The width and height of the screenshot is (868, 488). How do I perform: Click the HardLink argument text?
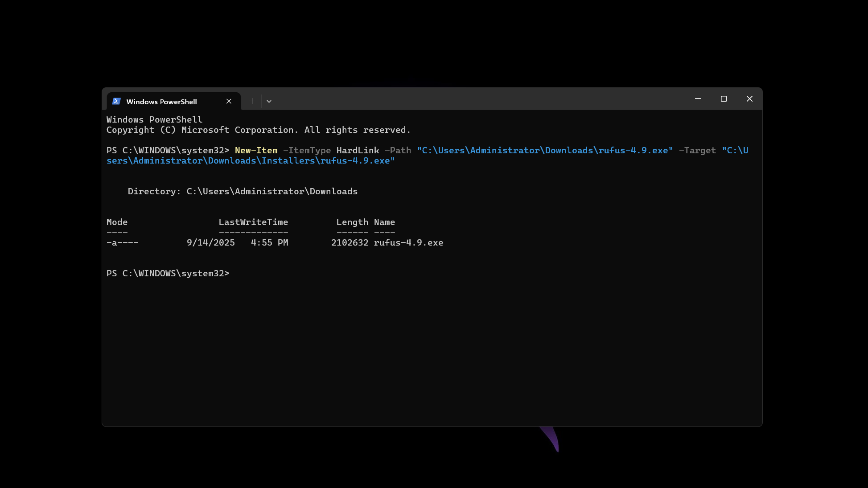pos(358,151)
